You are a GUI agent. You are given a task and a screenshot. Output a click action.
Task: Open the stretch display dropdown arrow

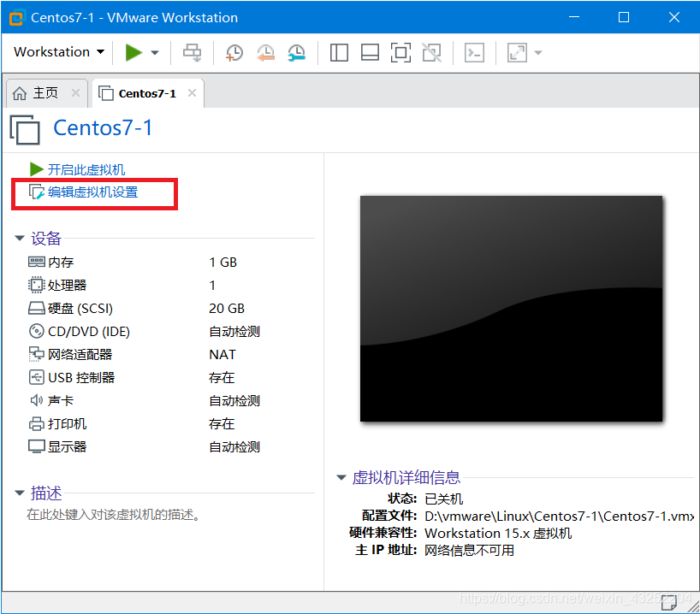(538, 53)
